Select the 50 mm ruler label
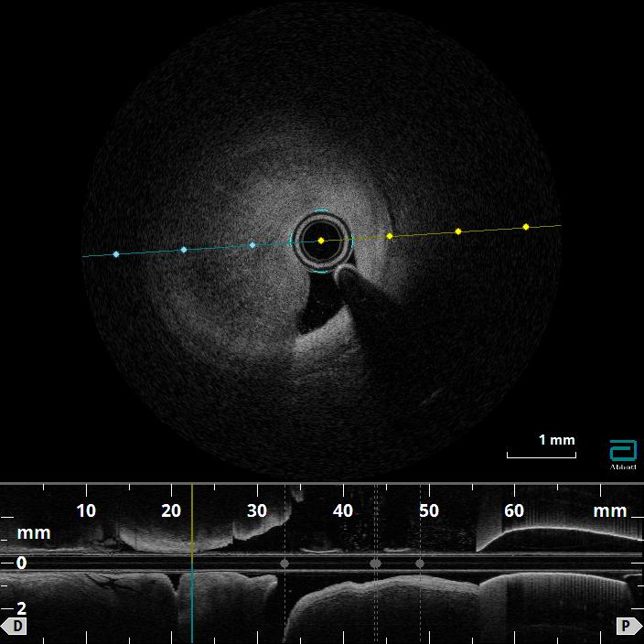Screen dimensions: 644x644 tap(428, 510)
